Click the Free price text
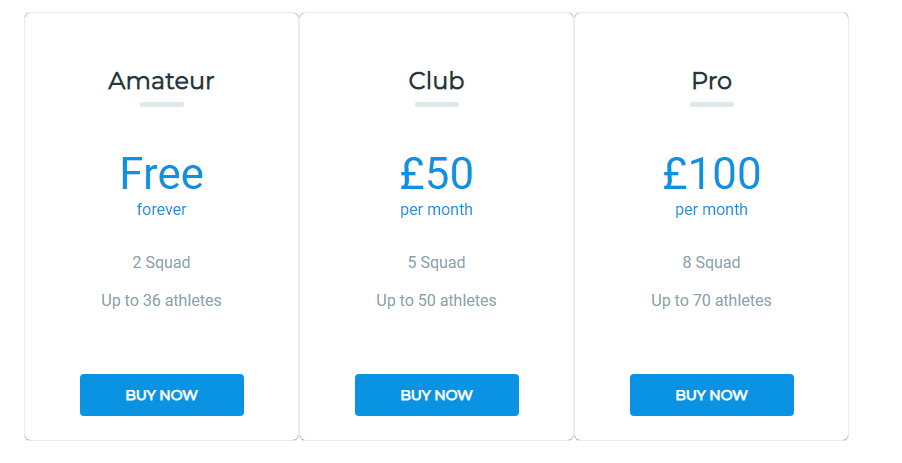The height and width of the screenshot is (463, 902). click(x=162, y=174)
